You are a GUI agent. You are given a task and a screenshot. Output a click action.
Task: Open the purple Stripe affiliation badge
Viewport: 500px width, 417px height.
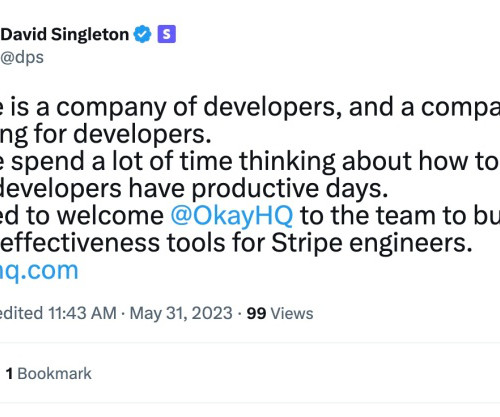167,34
